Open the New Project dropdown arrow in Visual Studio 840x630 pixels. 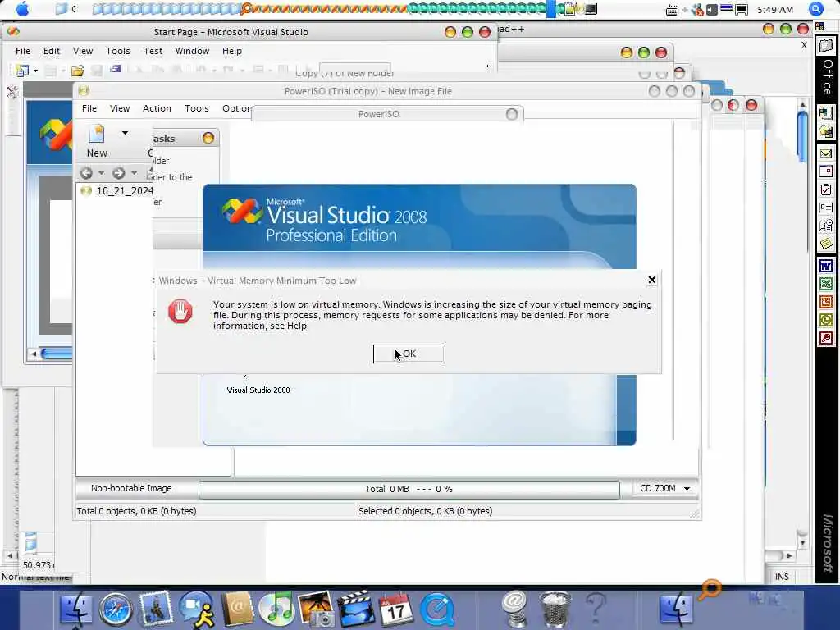pos(35,71)
